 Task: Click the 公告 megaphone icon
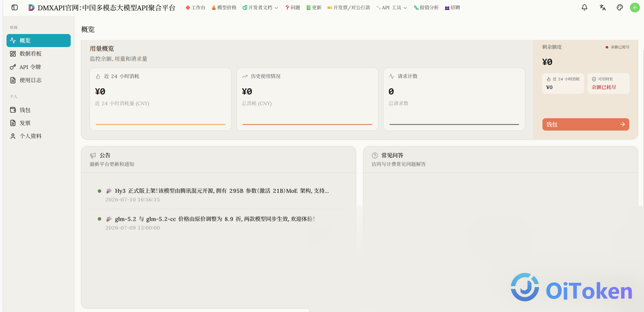tap(93, 155)
